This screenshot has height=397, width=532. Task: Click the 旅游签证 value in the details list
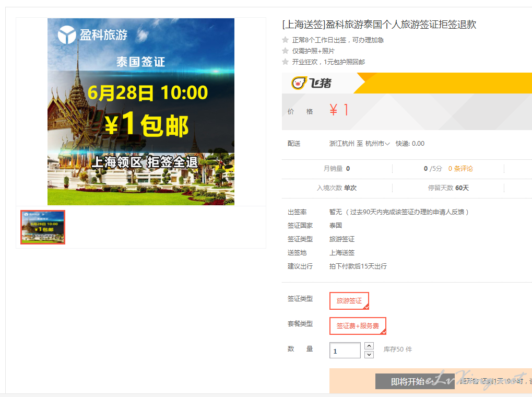(342, 239)
